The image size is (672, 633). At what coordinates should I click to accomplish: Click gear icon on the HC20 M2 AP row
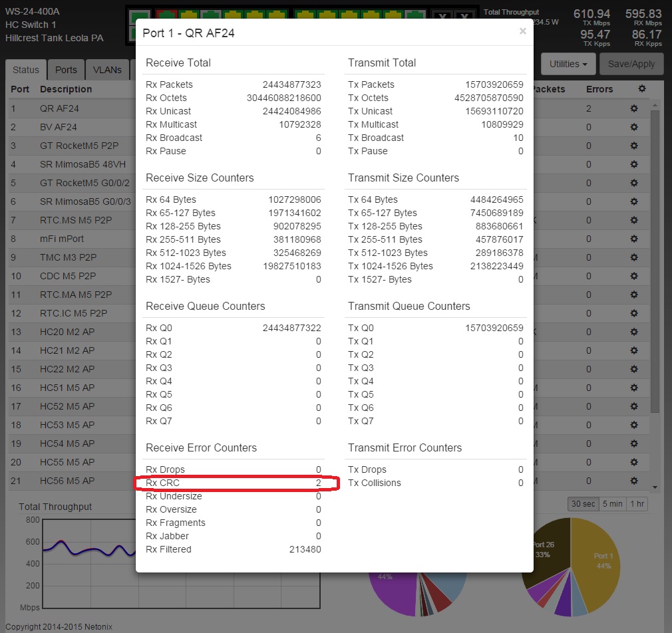pyautogui.click(x=634, y=332)
